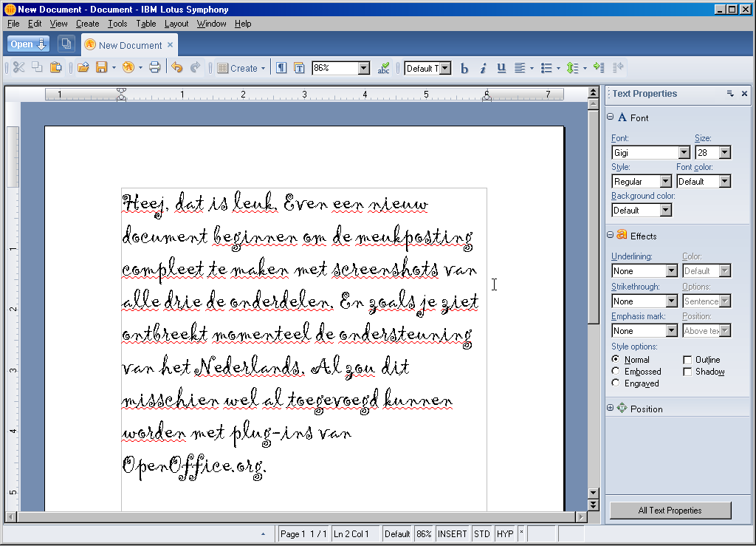Toggle nonprinting characters paragraph icon

point(281,68)
